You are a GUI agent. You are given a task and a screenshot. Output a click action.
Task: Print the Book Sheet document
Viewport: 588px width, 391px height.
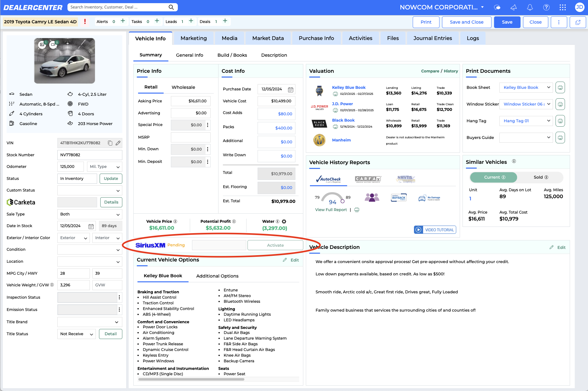(560, 88)
